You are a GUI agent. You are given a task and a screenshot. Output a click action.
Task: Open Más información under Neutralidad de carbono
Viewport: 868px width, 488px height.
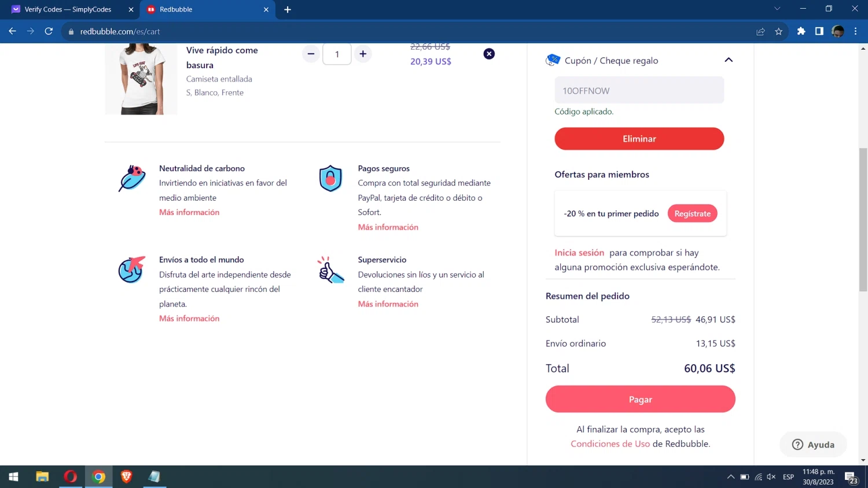coord(189,212)
